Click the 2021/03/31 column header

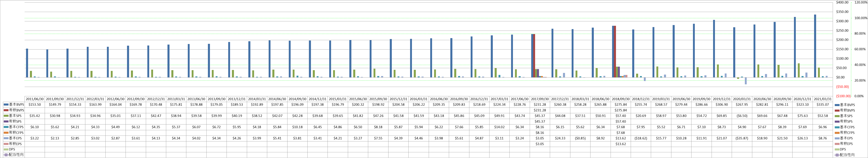click(x=823, y=99)
